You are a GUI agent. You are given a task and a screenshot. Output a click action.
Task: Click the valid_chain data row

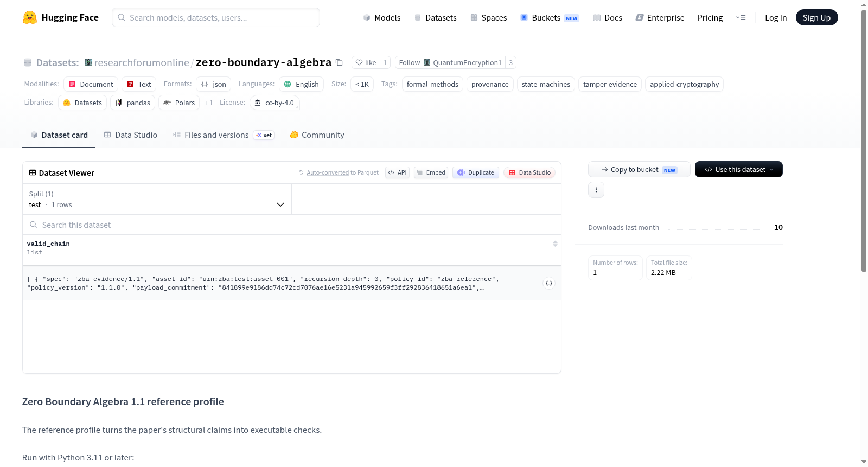pyautogui.click(x=292, y=283)
